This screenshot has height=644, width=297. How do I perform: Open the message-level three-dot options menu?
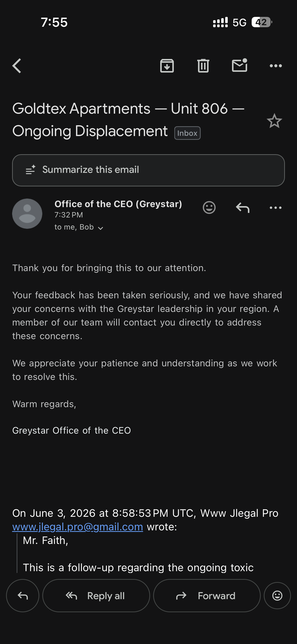click(x=276, y=208)
